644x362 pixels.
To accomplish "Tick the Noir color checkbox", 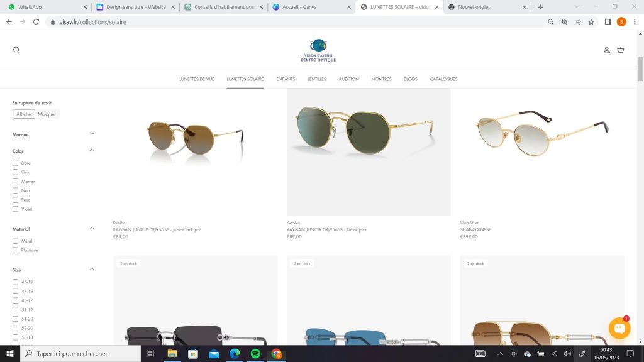I will click(16, 190).
